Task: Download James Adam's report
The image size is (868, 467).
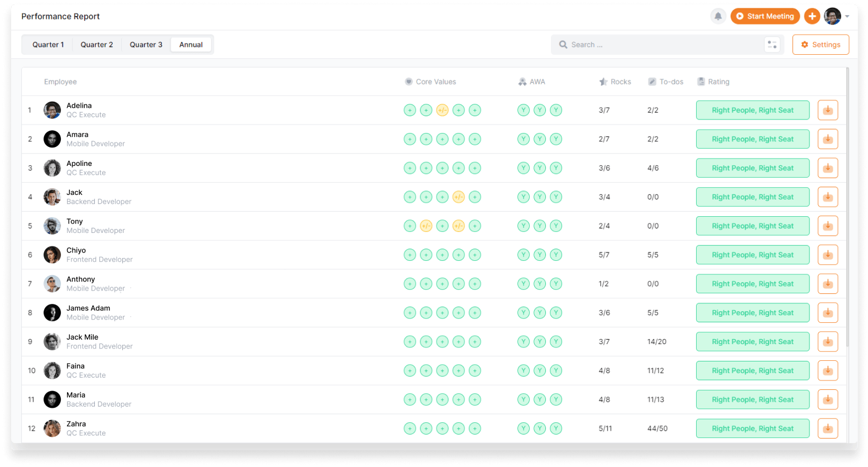Action: pos(828,313)
